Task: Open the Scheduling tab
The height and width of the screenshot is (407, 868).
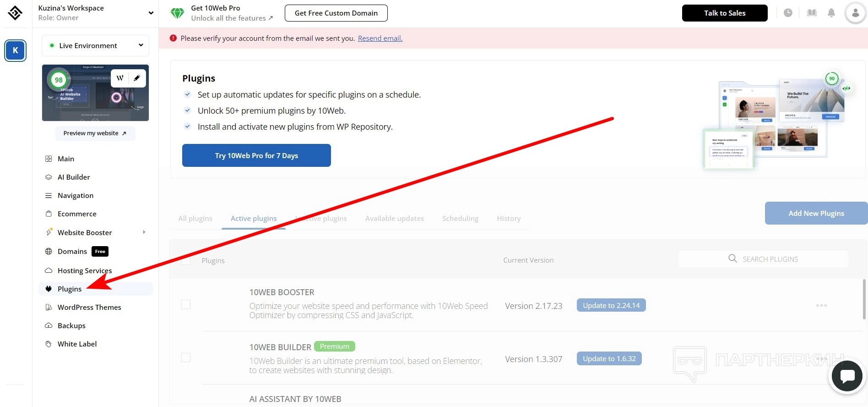Action: point(460,218)
